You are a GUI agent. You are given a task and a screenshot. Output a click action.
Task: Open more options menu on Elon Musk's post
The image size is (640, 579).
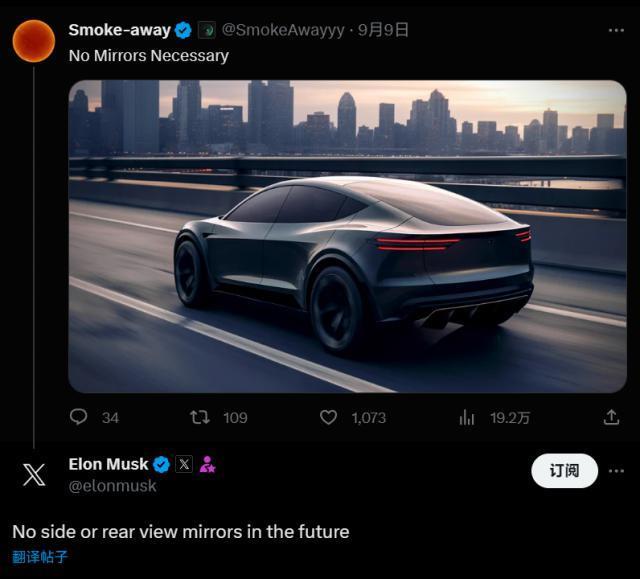click(x=615, y=469)
